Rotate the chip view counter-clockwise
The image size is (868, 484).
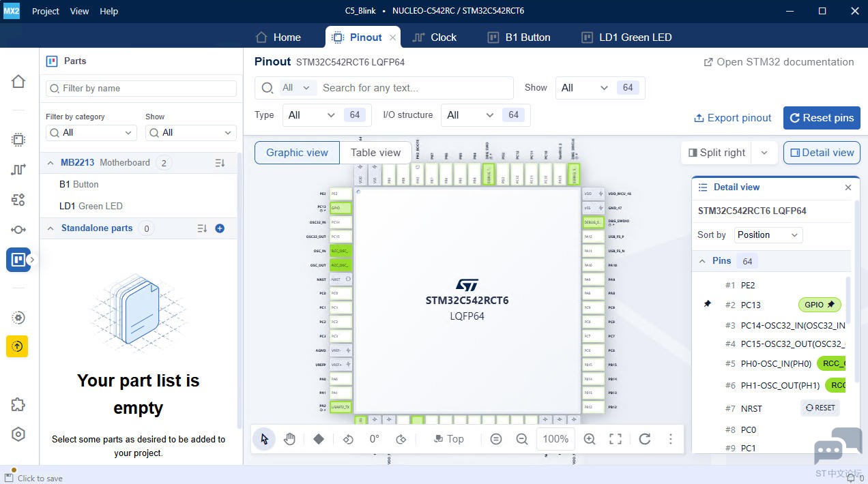(348, 439)
